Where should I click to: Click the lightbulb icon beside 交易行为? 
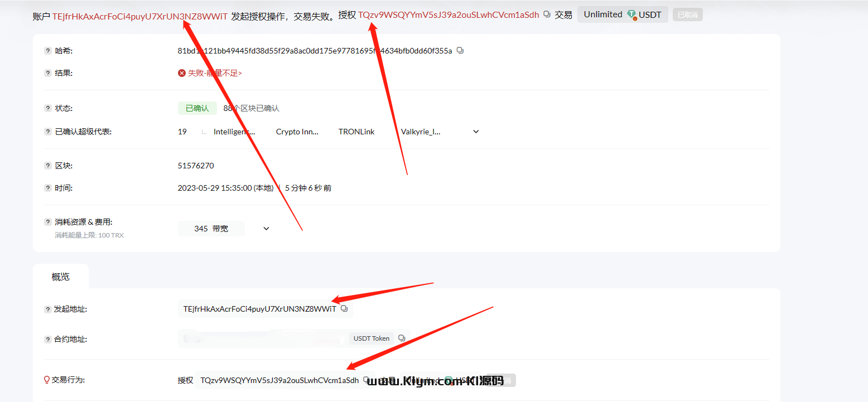47,380
